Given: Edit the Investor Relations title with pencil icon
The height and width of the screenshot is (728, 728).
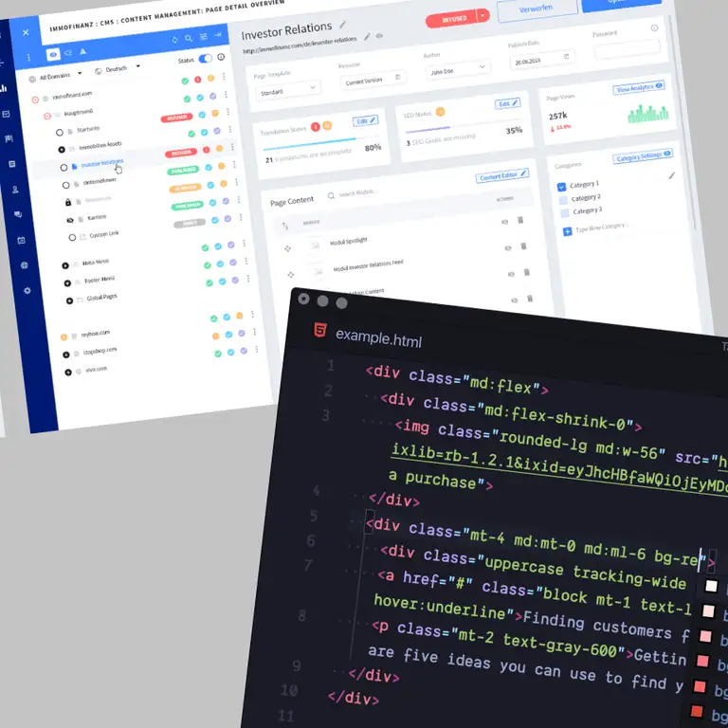Looking at the screenshot, I should pos(342,24).
